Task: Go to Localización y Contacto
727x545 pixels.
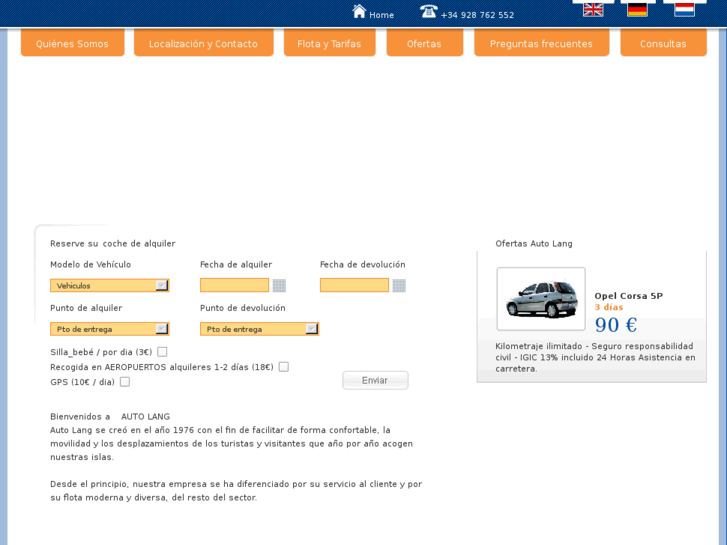Action: [204, 43]
